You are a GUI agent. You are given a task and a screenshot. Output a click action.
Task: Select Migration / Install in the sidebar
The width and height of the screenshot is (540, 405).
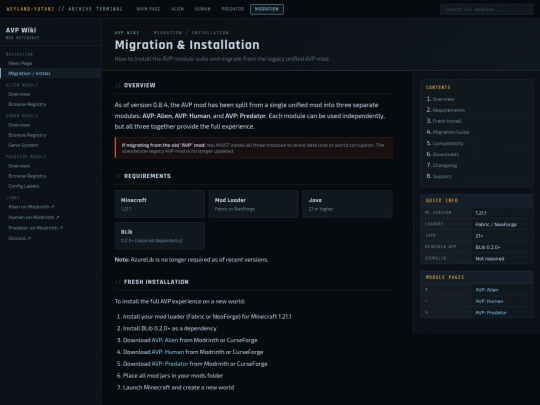(51, 73)
